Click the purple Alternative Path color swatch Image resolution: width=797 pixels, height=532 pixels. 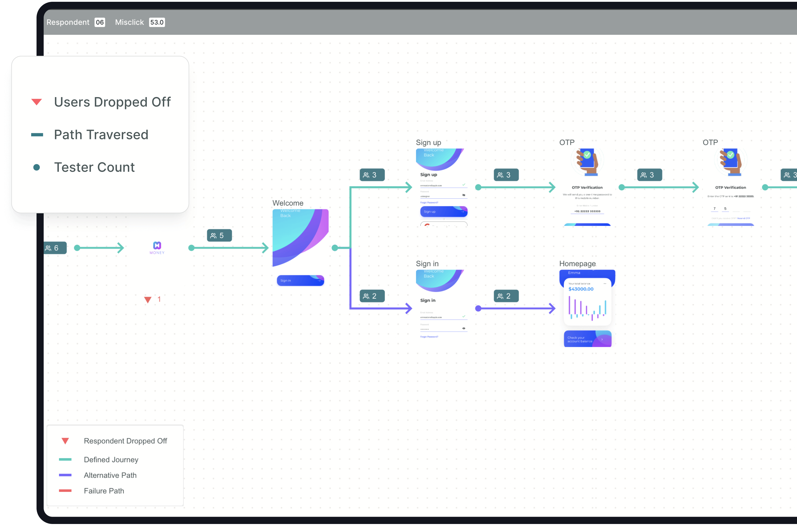[x=65, y=475]
